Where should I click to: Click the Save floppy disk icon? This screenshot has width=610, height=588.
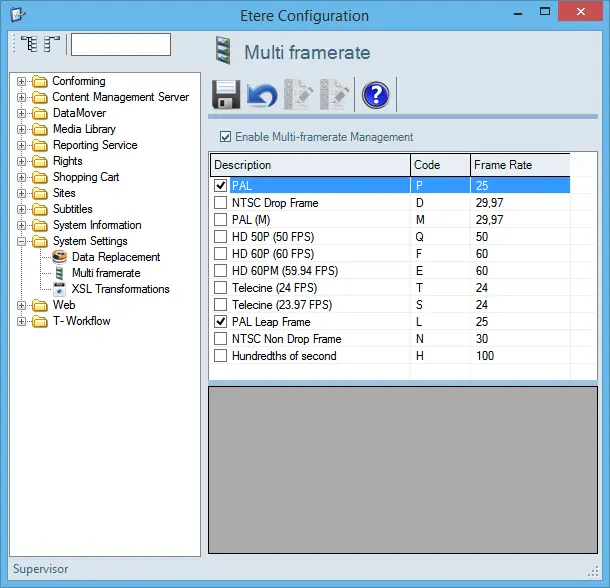pyautogui.click(x=225, y=96)
